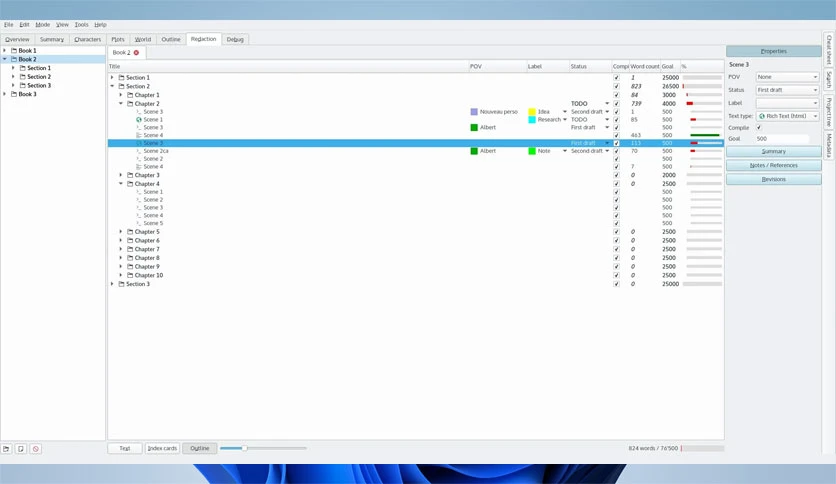Click the Chapter 3 folder icon

coord(130,175)
